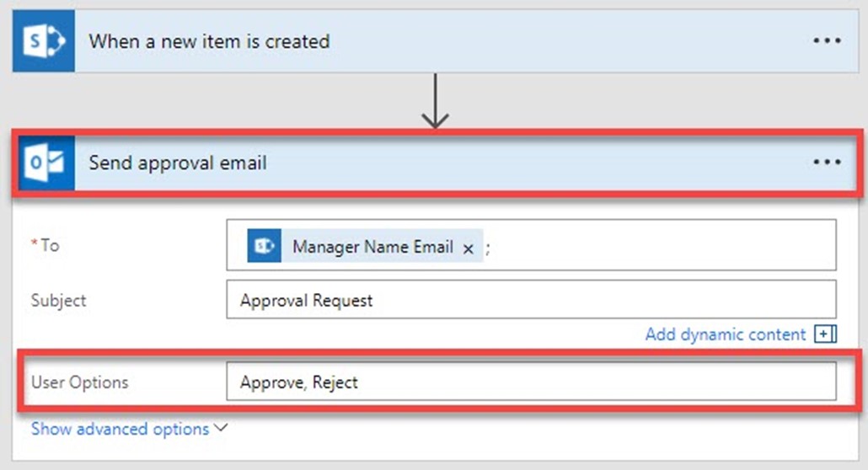Click the plus icon beside Add dynamic content

click(x=825, y=334)
